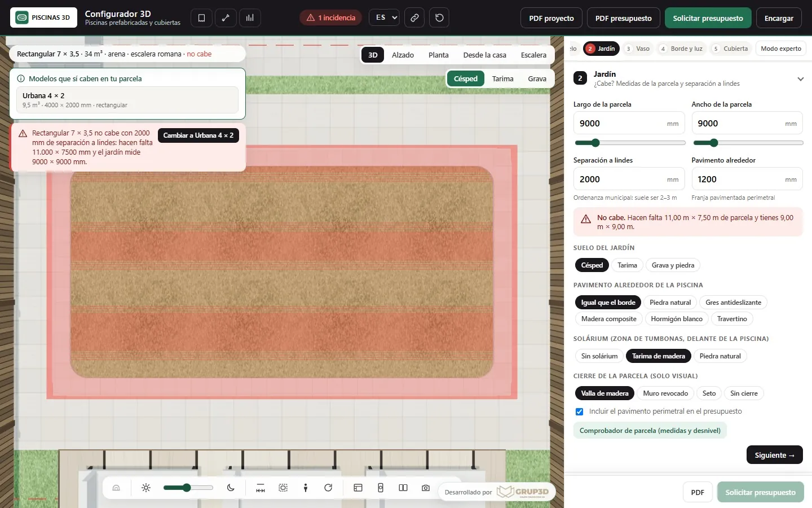The height and width of the screenshot is (508, 812).
Task: Click the Modo experto button
Action: 780,49
